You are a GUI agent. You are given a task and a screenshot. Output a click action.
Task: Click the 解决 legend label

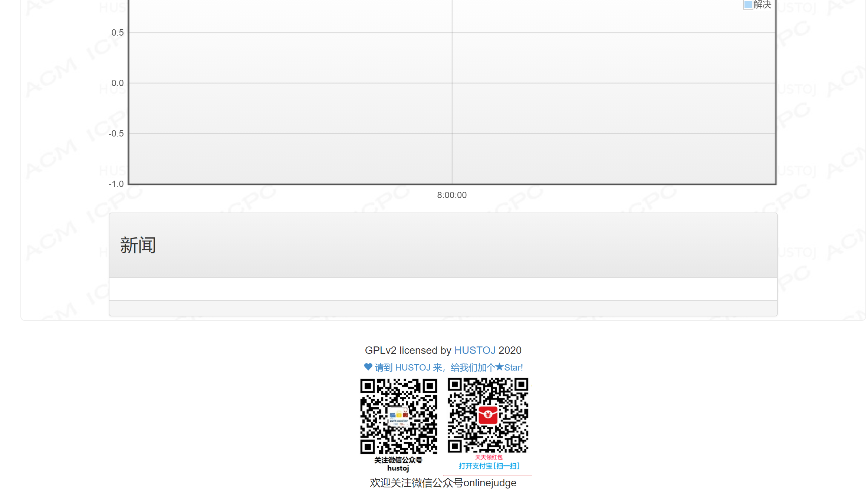point(762,4)
